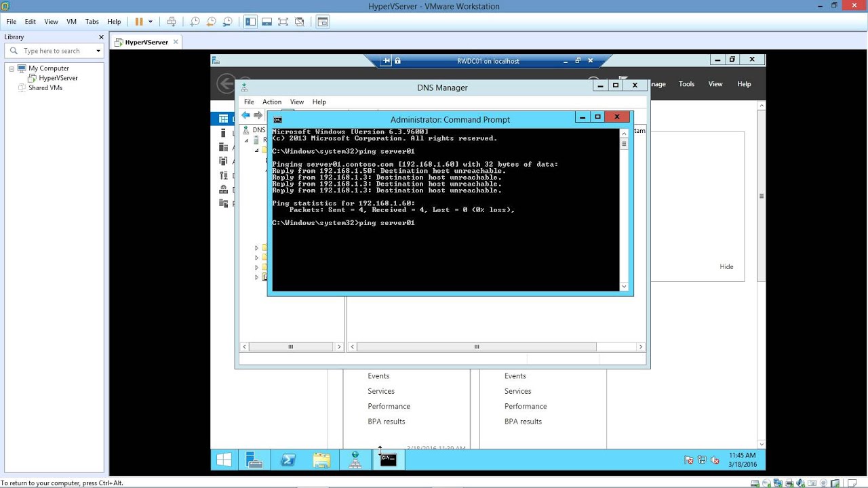
Task: Open the DNS Manager Action menu
Action: pyautogui.click(x=272, y=102)
